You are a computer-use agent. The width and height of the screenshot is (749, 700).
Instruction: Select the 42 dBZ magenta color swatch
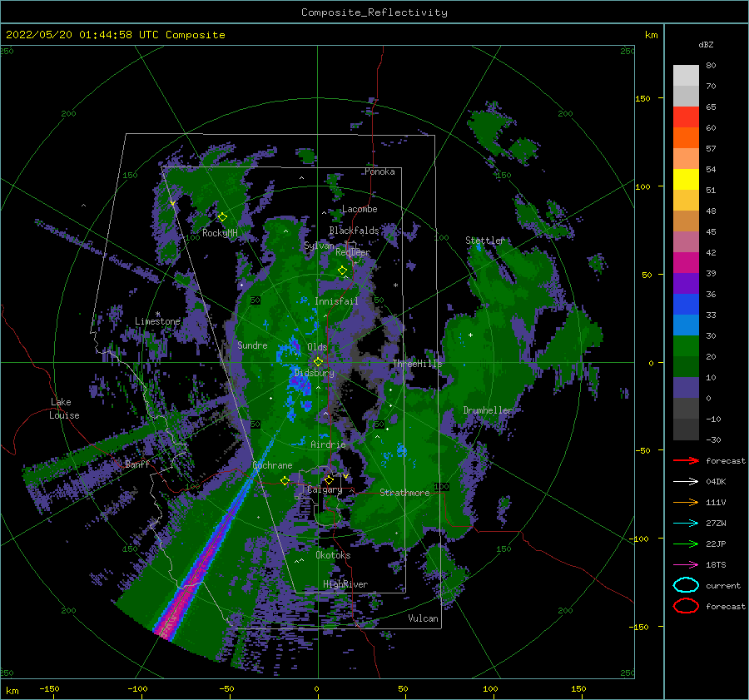tap(686, 263)
